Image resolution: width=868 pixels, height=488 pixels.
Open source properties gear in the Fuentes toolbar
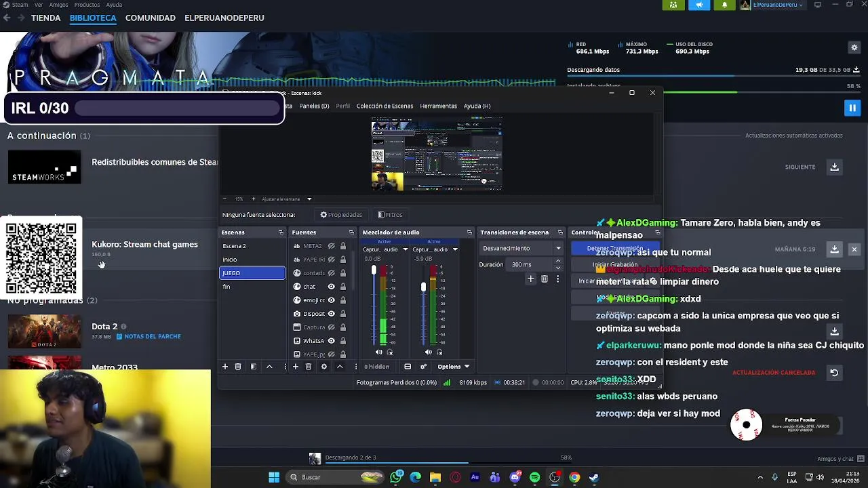324,367
